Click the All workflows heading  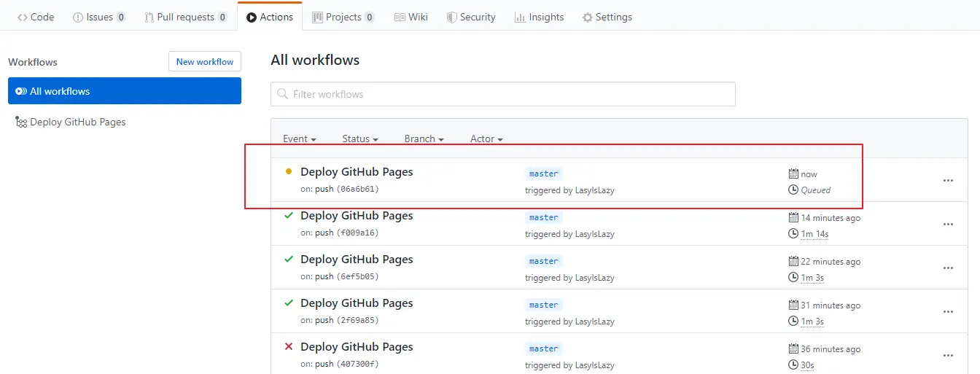[x=315, y=60]
